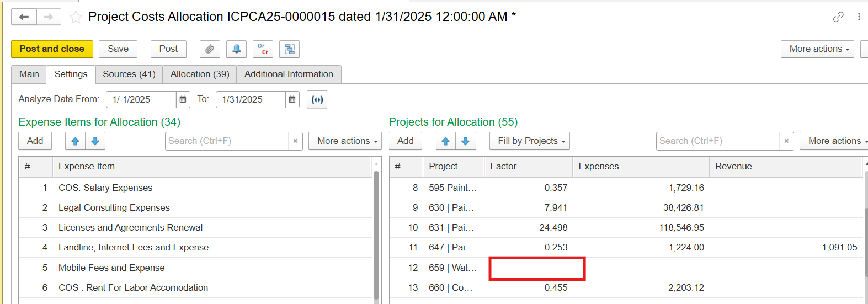This screenshot has height=304, width=868.
Task: Click Post and close button
Action: [x=52, y=49]
